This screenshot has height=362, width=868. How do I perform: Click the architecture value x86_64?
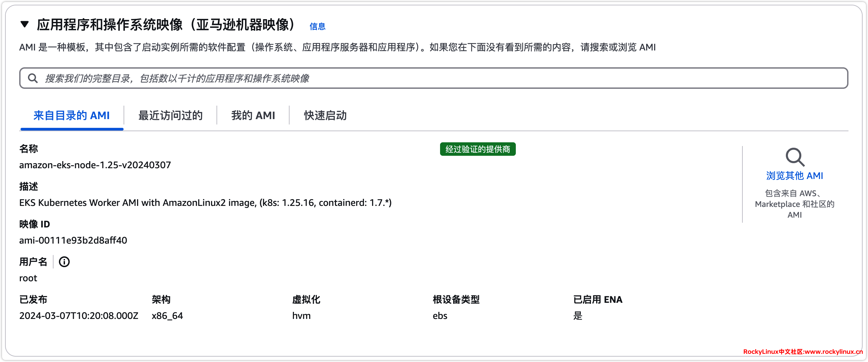coord(167,316)
